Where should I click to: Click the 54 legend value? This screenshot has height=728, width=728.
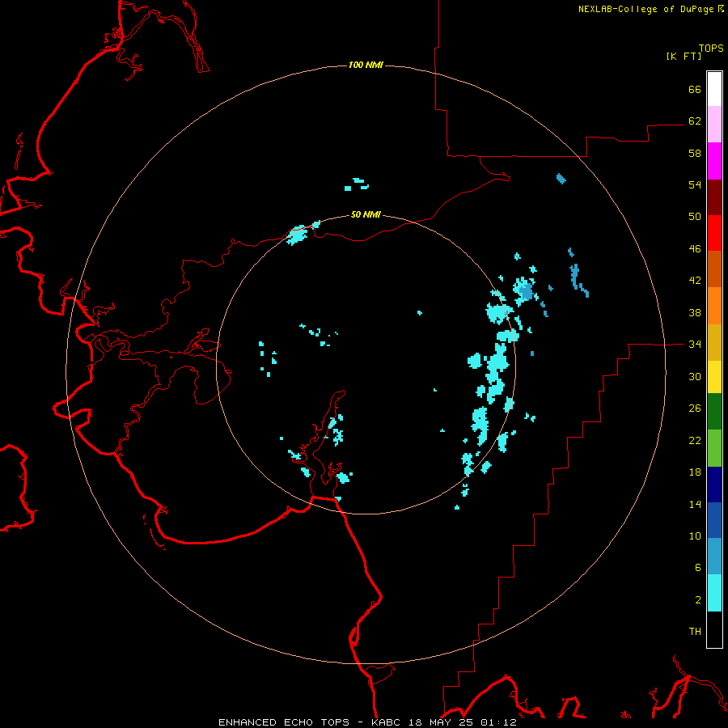coord(695,184)
